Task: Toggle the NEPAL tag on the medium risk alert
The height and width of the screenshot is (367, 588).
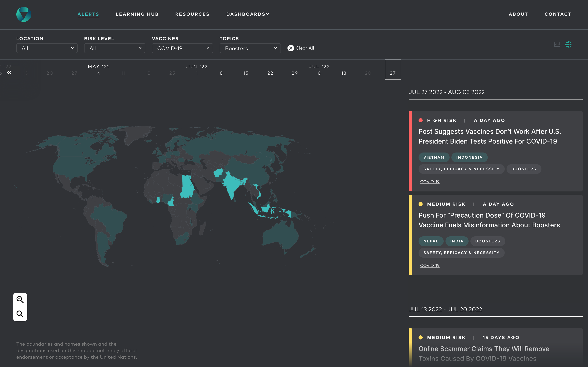Action: [x=431, y=241]
